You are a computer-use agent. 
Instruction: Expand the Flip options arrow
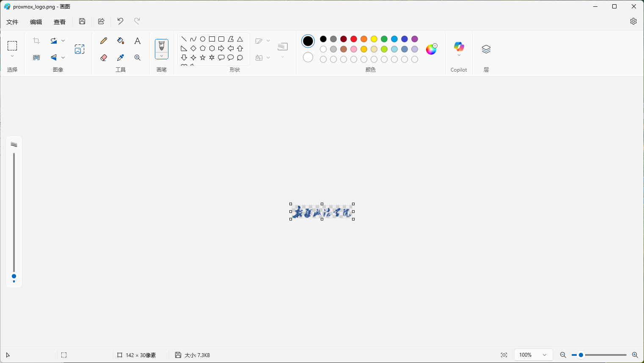click(x=63, y=58)
